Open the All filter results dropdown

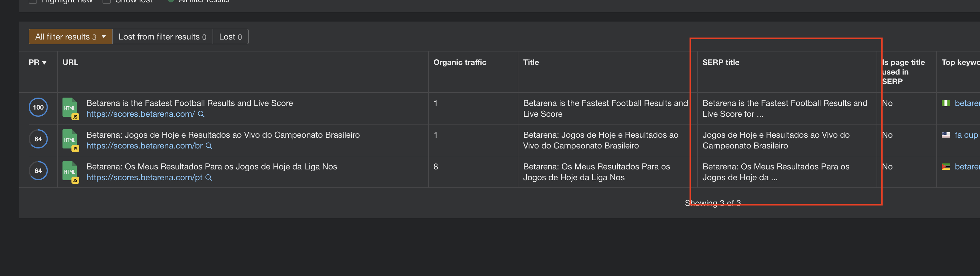(103, 37)
